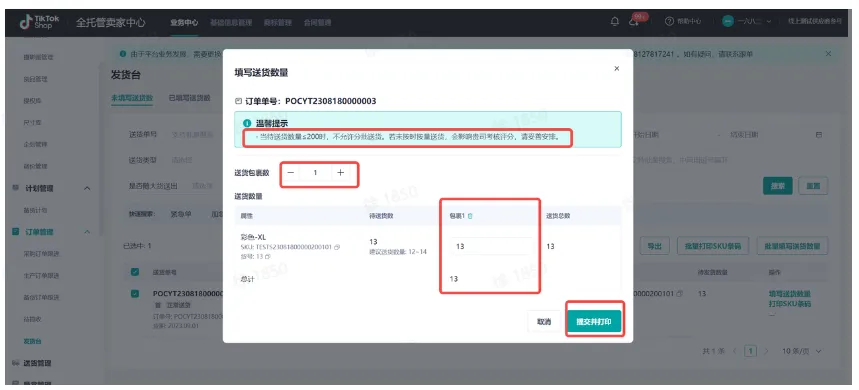Click the 重置 reset button
Screen dimensions: 859x390
(x=813, y=186)
